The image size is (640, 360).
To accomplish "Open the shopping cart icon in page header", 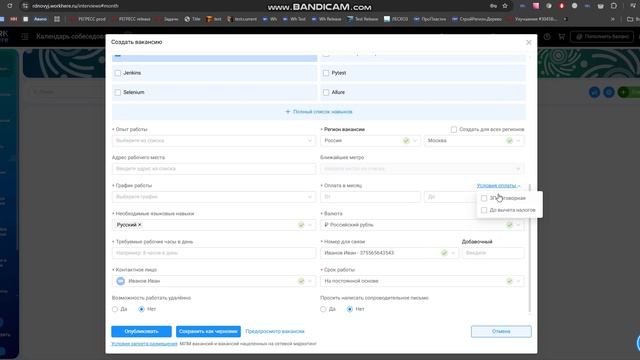I will click(x=562, y=37).
